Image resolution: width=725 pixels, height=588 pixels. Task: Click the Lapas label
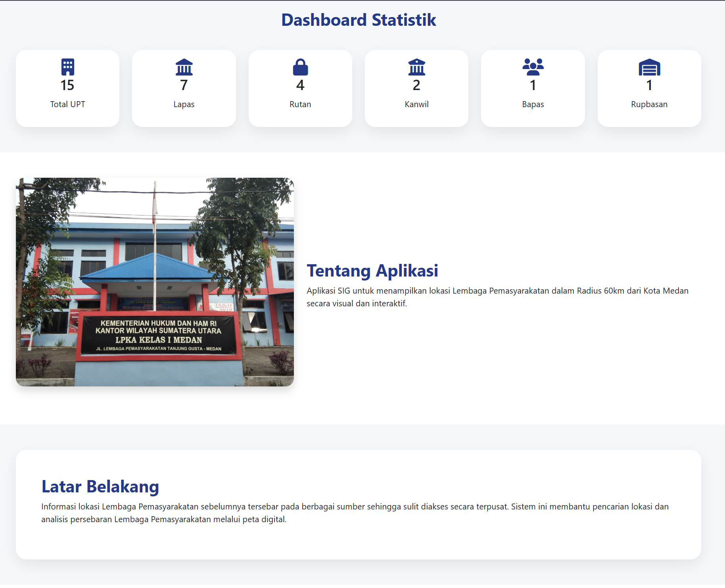(x=184, y=104)
